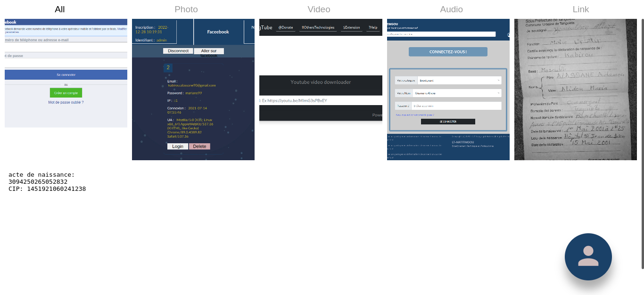Open the Youtube video downloader thumbnail

(321, 70)
